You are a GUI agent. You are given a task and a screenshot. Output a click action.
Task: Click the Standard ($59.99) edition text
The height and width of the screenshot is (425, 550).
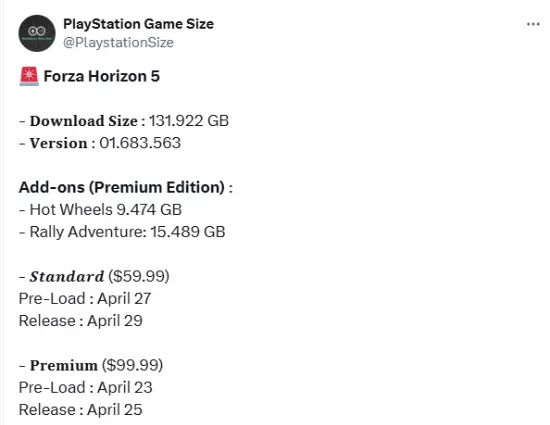[x=94, y=276]
